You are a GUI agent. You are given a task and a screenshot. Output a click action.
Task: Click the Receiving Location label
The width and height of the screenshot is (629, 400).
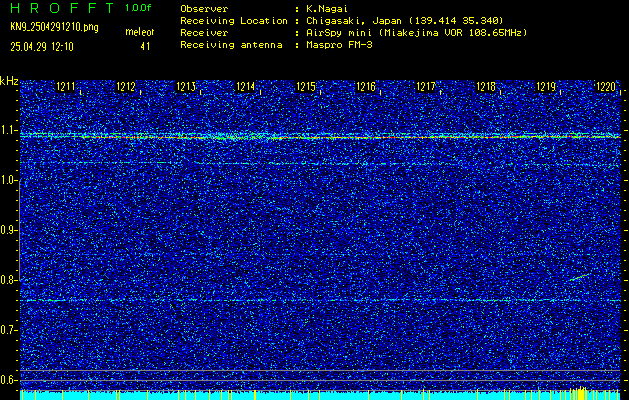coord(234,20)
